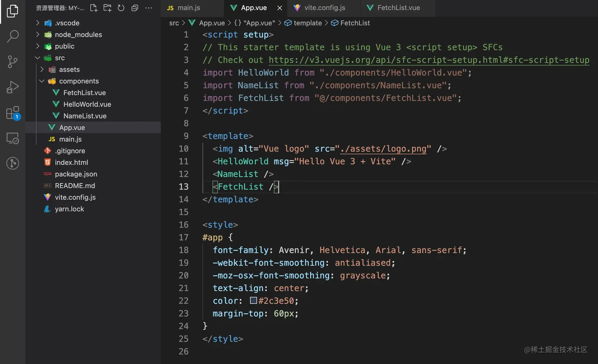Screen dimensions: 598x364
Task: Expand the node_modules folder
Action: (93, 34)
